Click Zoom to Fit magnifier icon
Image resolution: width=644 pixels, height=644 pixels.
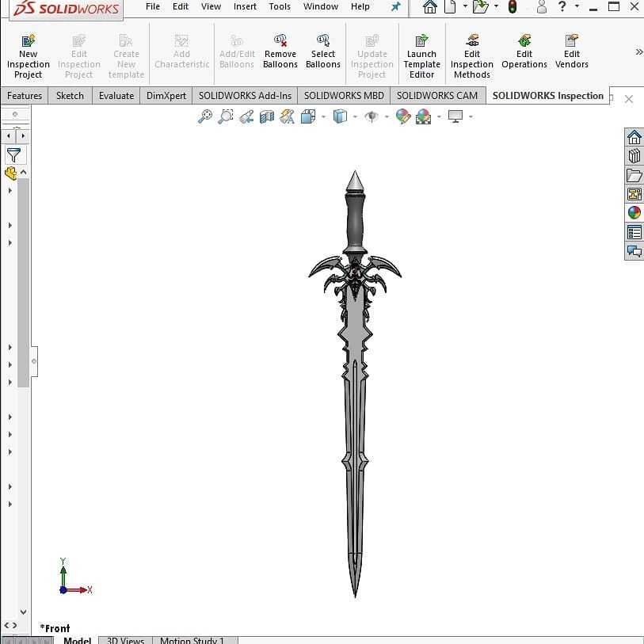coord(205,116)
